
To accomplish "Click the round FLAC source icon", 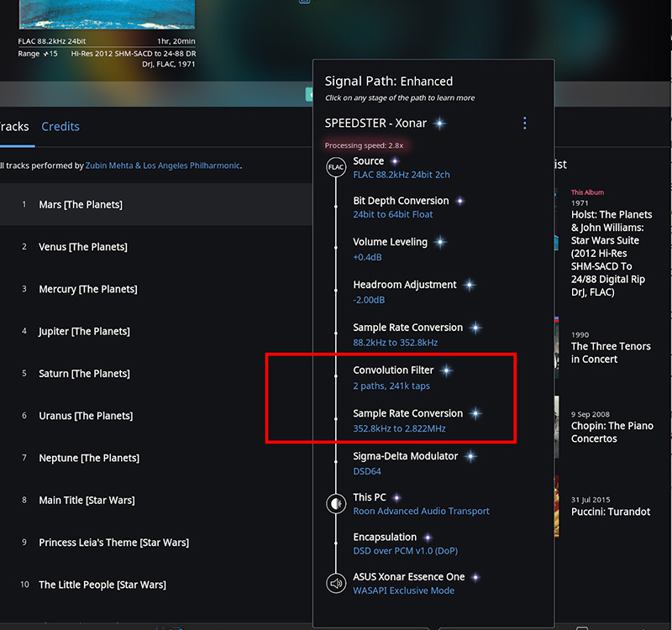I will [336, 167].
